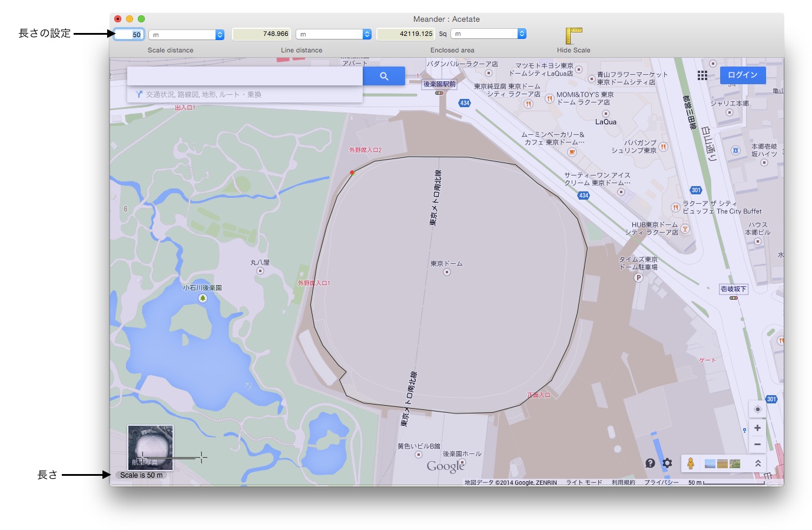The image size is (812, 530).
Task: Click the green zoom window button
Action: [x=141, y=19]
